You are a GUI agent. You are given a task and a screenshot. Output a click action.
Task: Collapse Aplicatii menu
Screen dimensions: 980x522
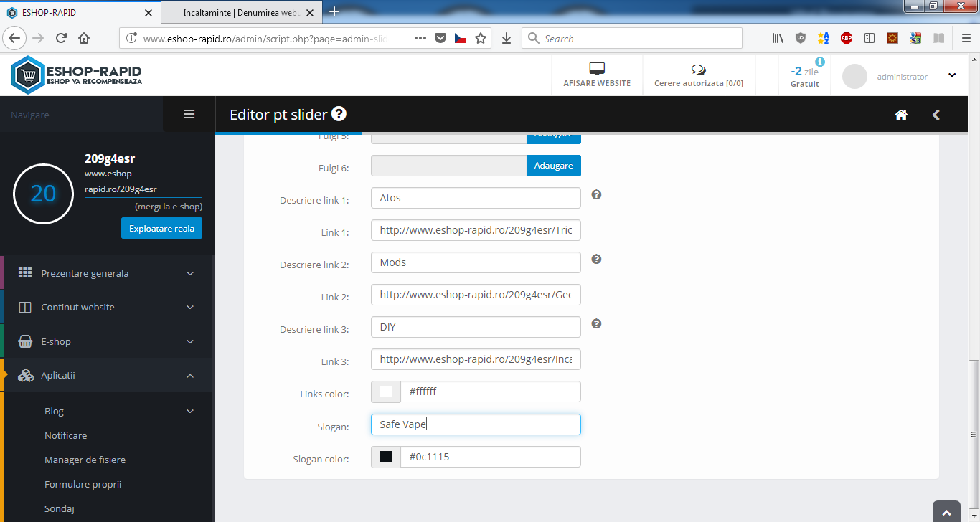pyautogui.click(x=108, y=375)
